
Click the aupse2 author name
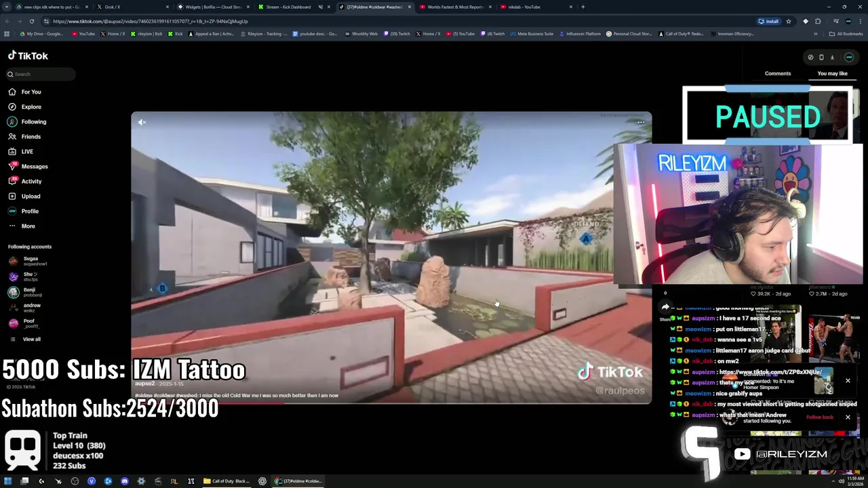tap(144, 384)
